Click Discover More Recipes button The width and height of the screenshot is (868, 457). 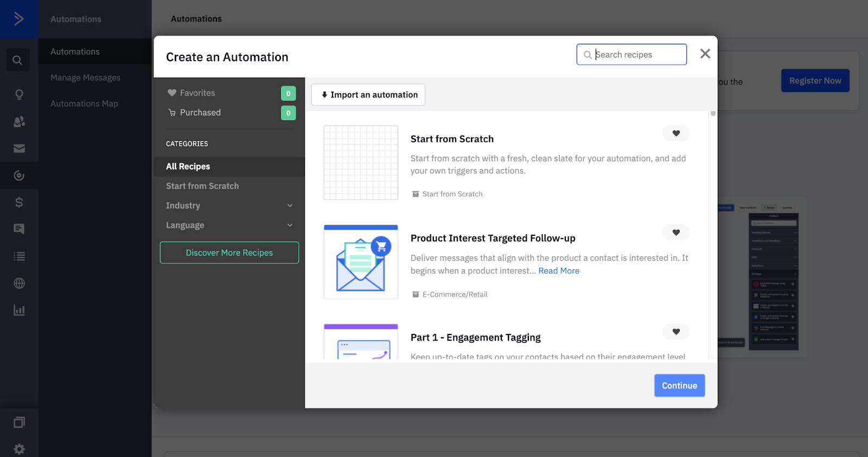[229, 253]
